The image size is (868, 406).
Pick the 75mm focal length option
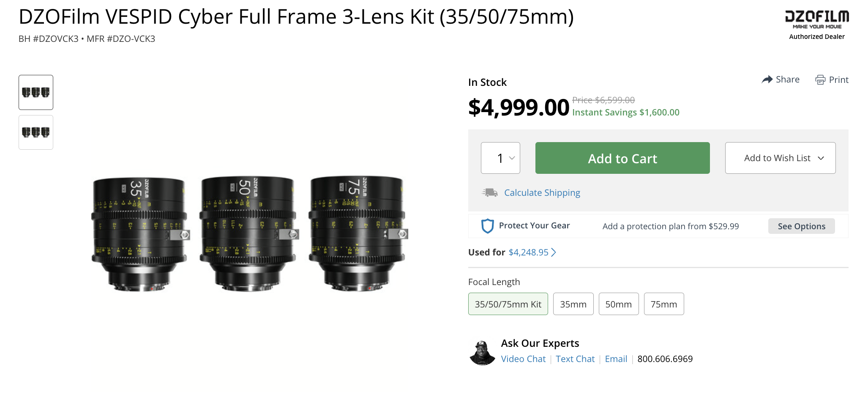click(x=663, y=304)
